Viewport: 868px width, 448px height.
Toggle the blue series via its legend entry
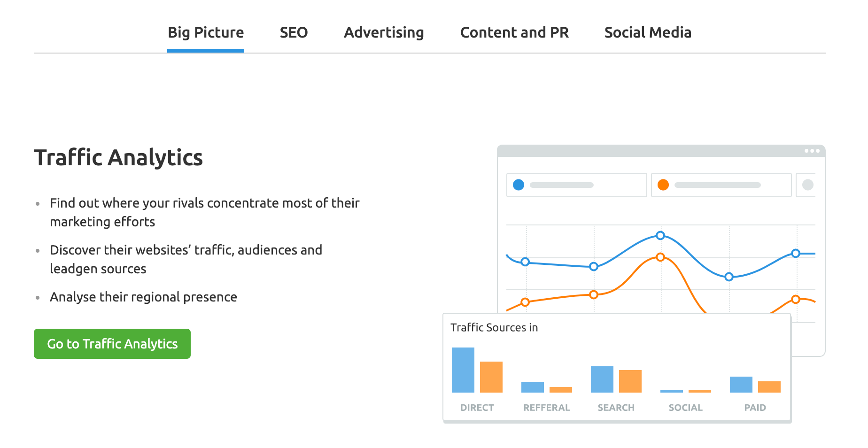[577, 185]
